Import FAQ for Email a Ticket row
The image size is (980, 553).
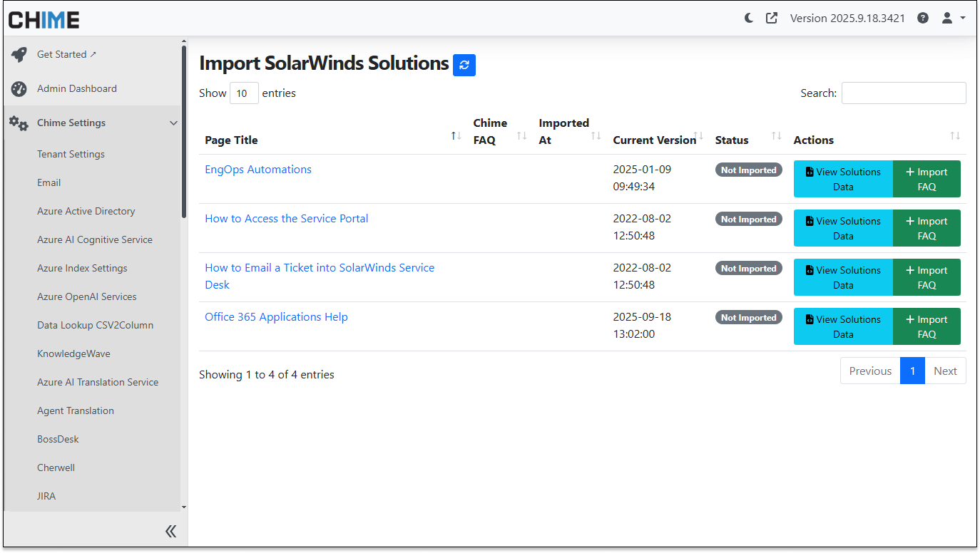point(927,277)
